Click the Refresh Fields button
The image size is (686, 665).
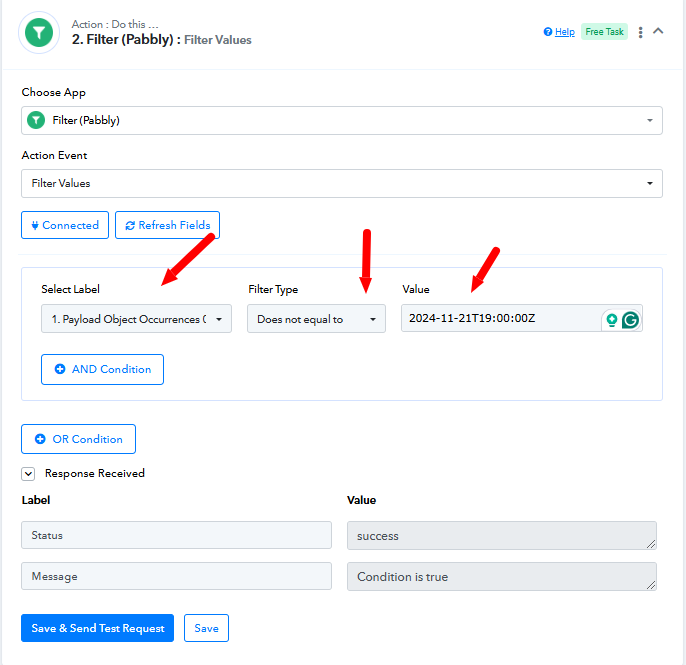pos(168,225)
